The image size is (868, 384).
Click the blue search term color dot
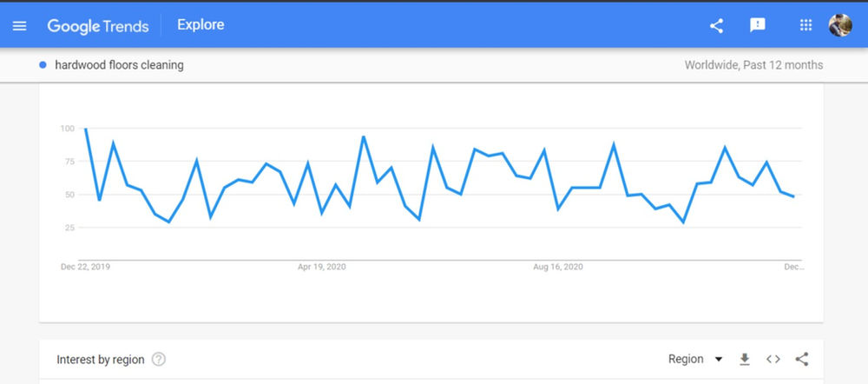pos(43,65)
